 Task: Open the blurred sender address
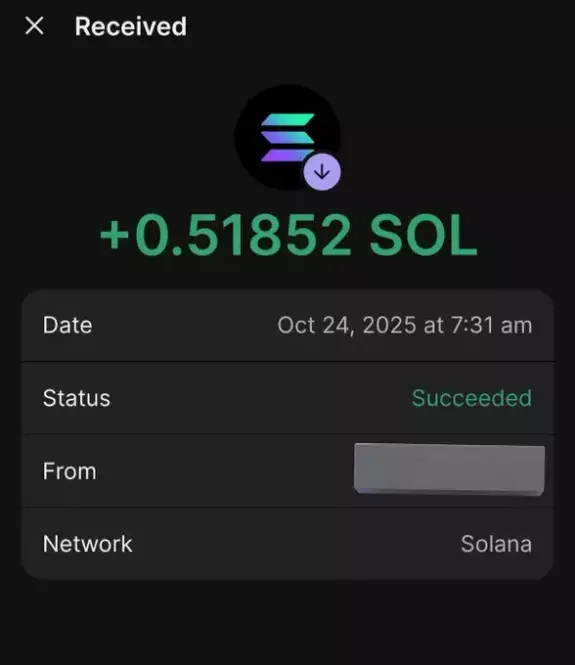pos(449,469)
